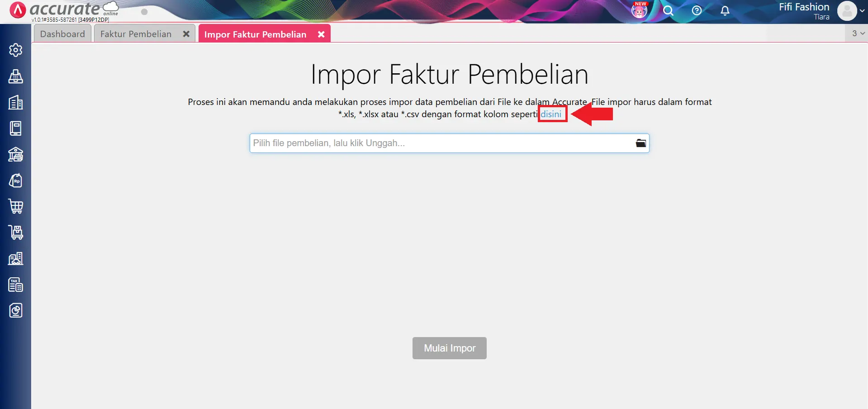Click the folder icon to browse files

pos(640,143)
